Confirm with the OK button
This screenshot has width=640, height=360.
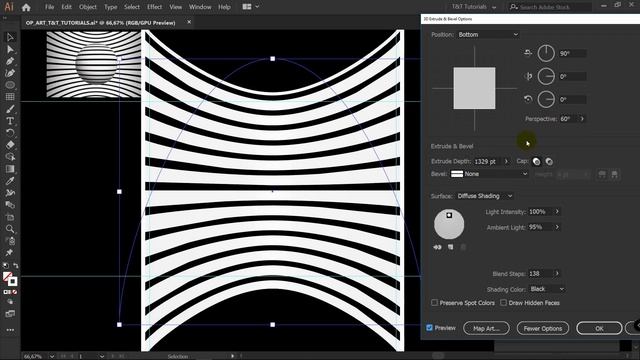[x=599, y=328]
